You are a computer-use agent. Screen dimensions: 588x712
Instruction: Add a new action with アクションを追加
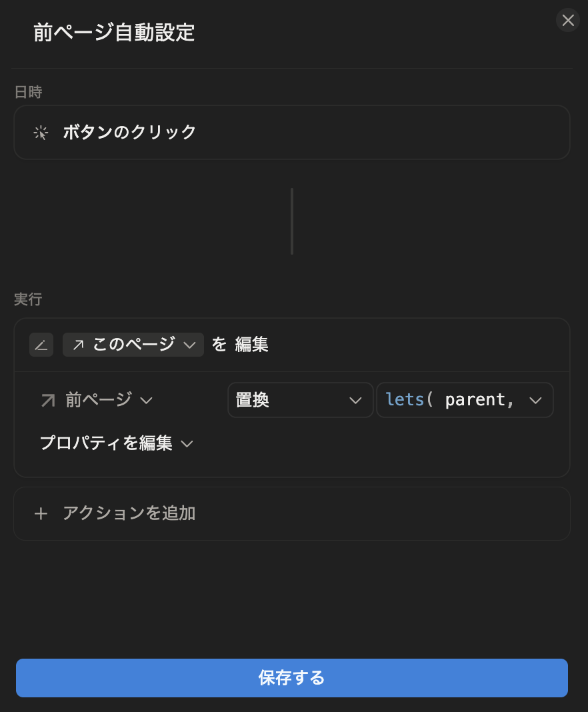click(x=292, y=513)
